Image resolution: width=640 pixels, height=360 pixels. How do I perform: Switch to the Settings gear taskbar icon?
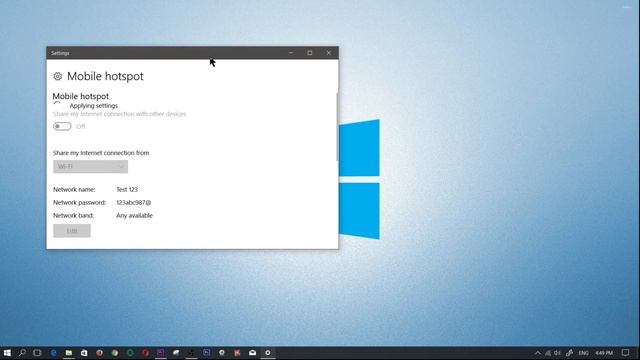(268, 353)
